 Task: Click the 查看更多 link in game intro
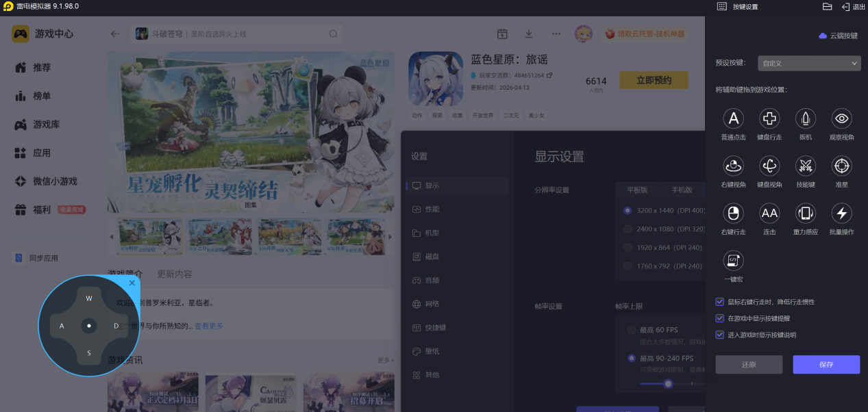click(209, 326)
